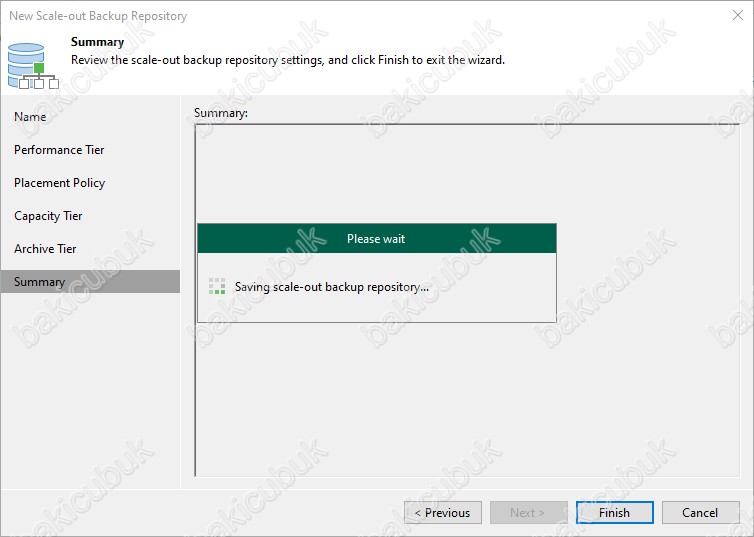This screenshot has width=754, height=537.
Task: Click the scale-out repository wizard icon
Action: [33, 66]
